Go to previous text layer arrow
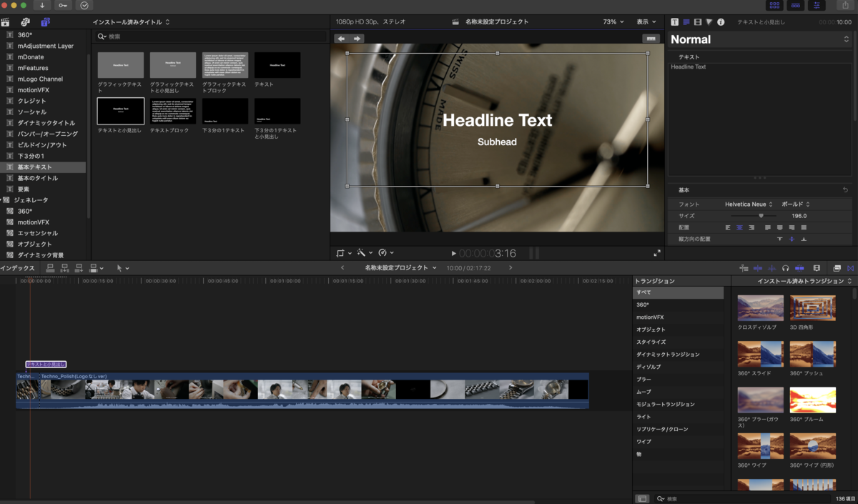Viewport: 858px width, 504px height. 341,39
